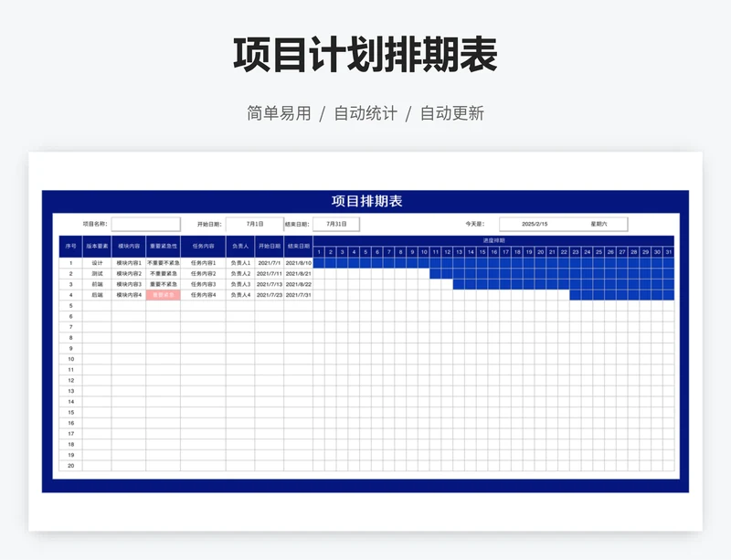Select the 结束日期 column header in table
The width and height of the screenshot is (731, 560).
(299, 246)
